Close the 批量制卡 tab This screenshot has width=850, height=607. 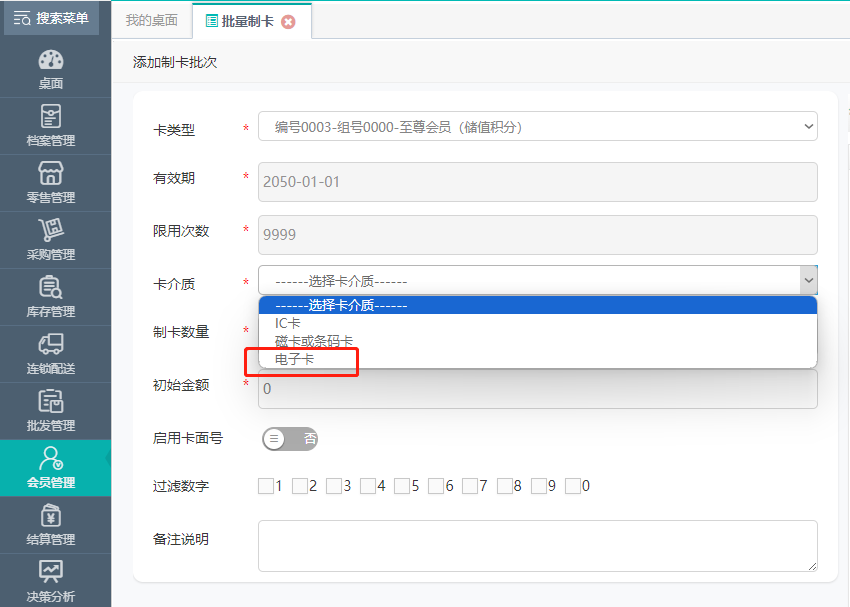pos(288,22)
